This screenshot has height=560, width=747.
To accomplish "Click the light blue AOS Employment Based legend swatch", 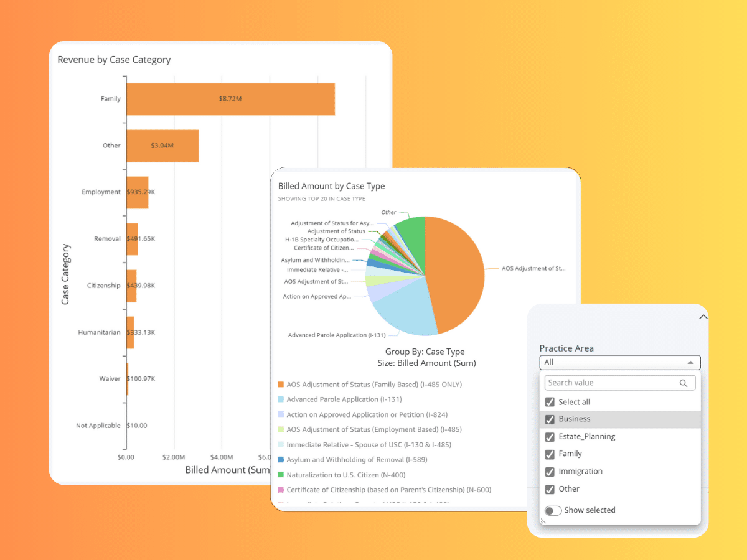I will pyautogui.click(x=281, y=429).
